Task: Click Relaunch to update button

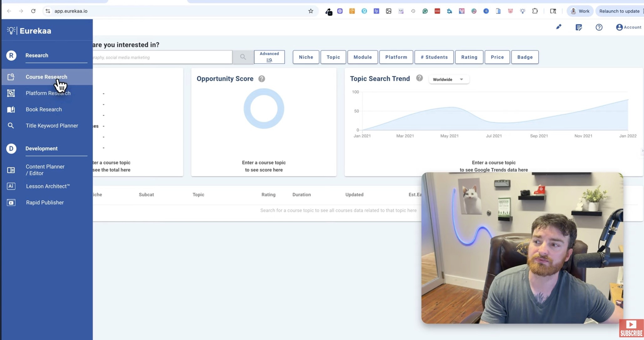Action: click(619, 11)
